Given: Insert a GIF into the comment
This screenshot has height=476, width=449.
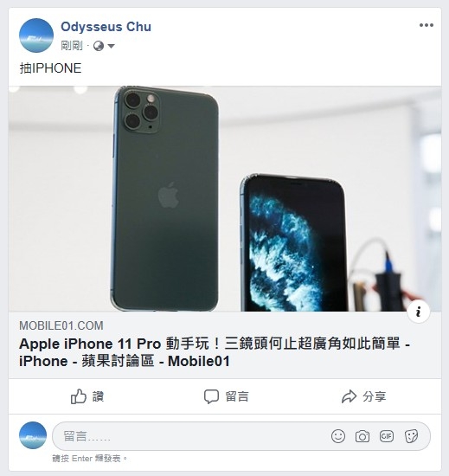Looking at the screenshot, I should [387, 436].
